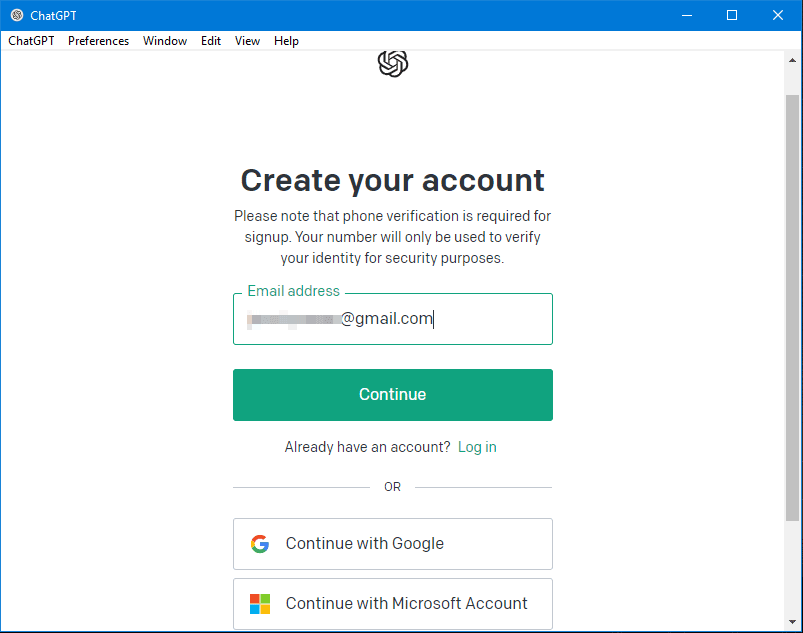The width and height of the screenshot is (803, 633).
Task: Click the 'Create your account' heading
Action: [393, 181]
